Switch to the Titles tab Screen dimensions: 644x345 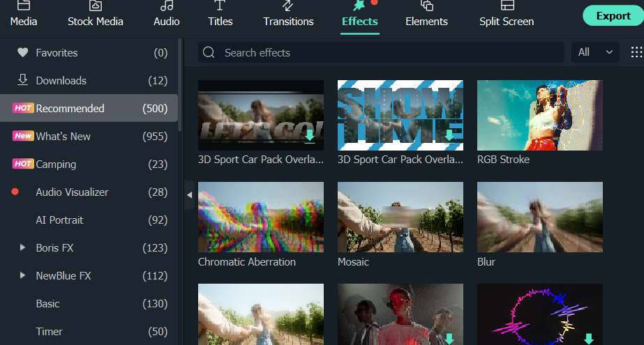click(220, 14)
